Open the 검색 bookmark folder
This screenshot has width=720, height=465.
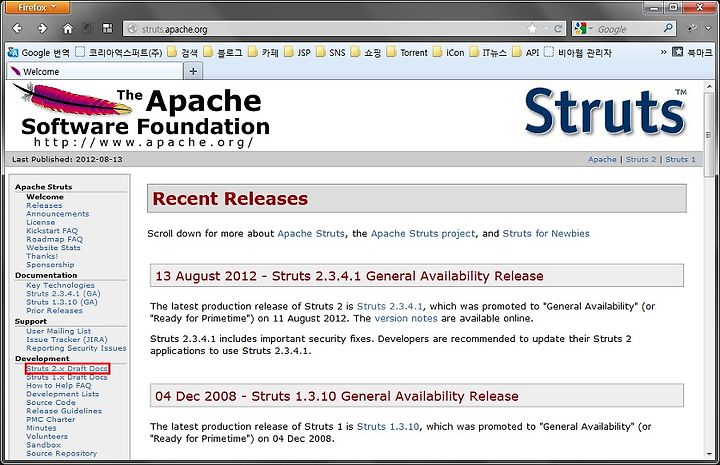pos(182,52)
